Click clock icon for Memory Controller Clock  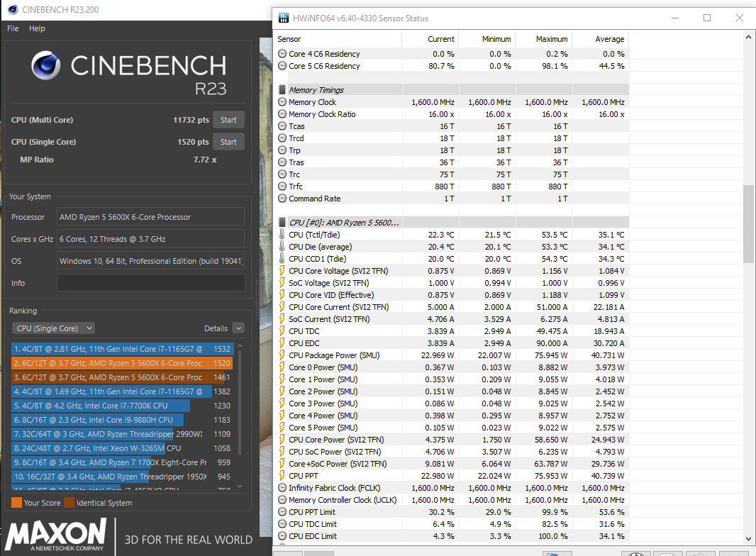(x=282, y=499)
